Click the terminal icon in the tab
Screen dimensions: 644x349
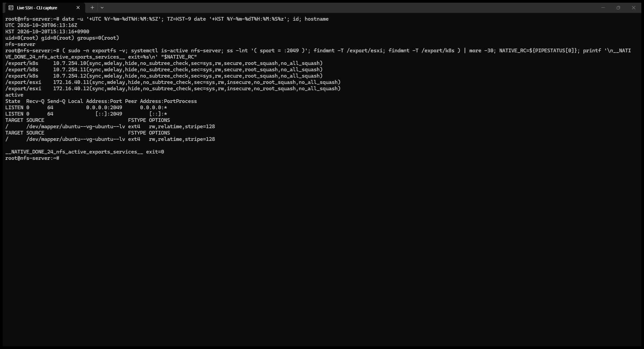pyautogui.click(x=11, y=8)
